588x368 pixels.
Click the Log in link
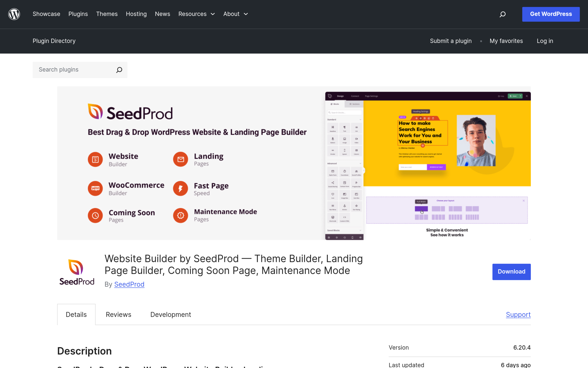pos(545,41)
